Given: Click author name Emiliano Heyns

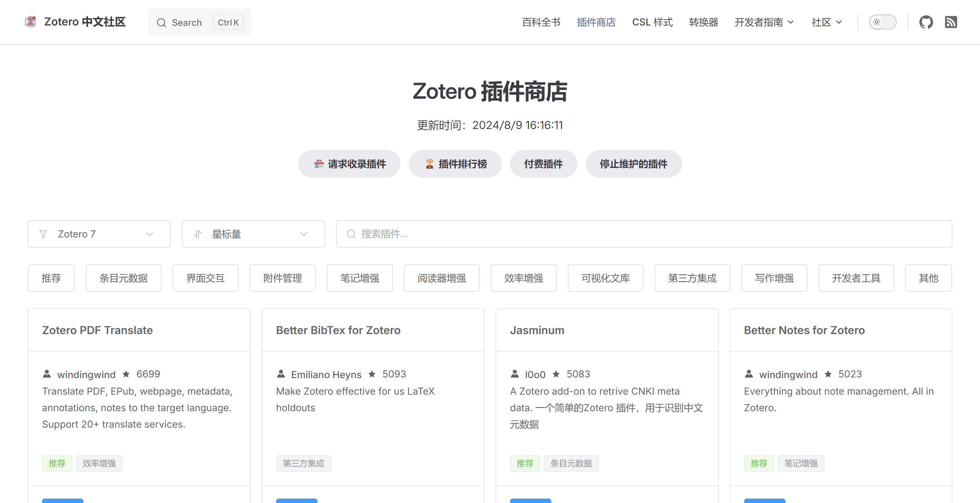Looking at the screenshot, I should (x=326, y=374).
